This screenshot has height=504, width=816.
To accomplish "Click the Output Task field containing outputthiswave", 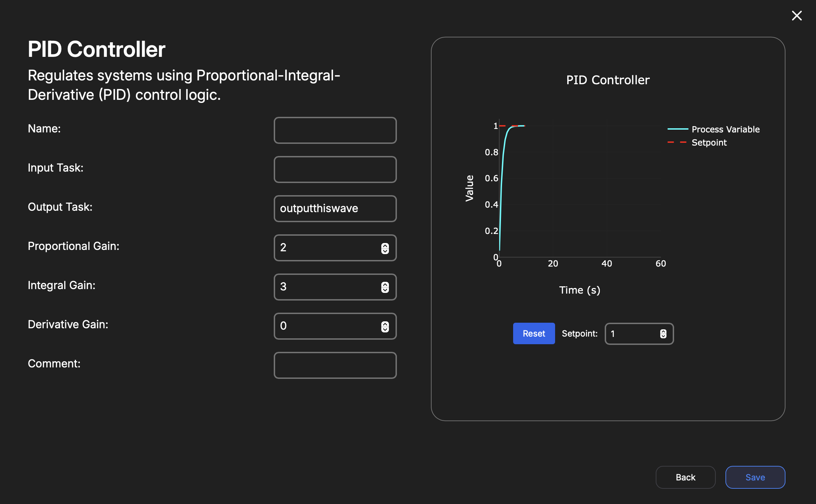I will [x=335, y=209].
